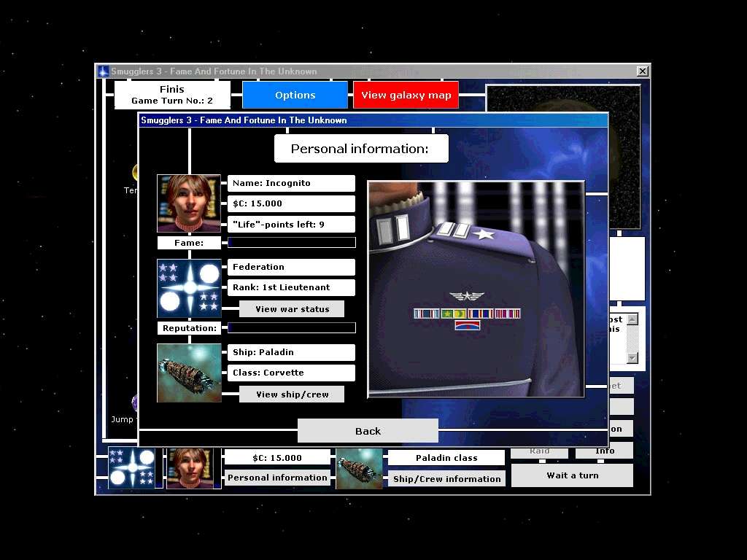Click the Reputation progress bar
The image size is (747, 560).
292,327
